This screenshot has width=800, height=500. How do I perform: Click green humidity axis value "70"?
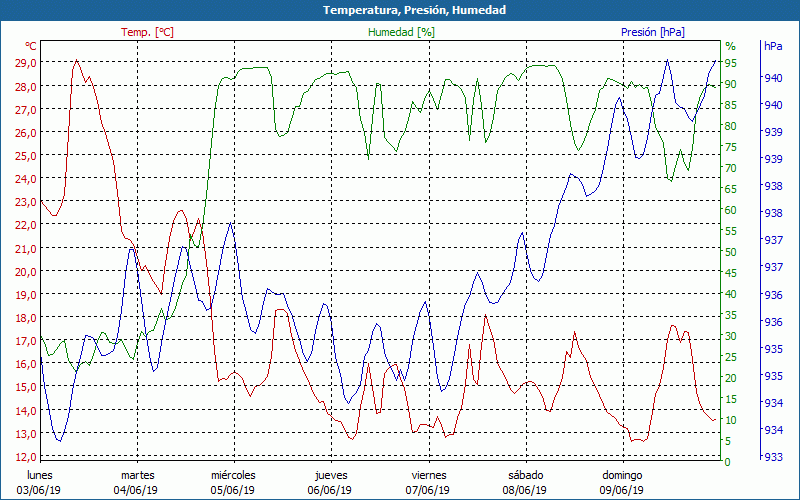click(731, 168)
